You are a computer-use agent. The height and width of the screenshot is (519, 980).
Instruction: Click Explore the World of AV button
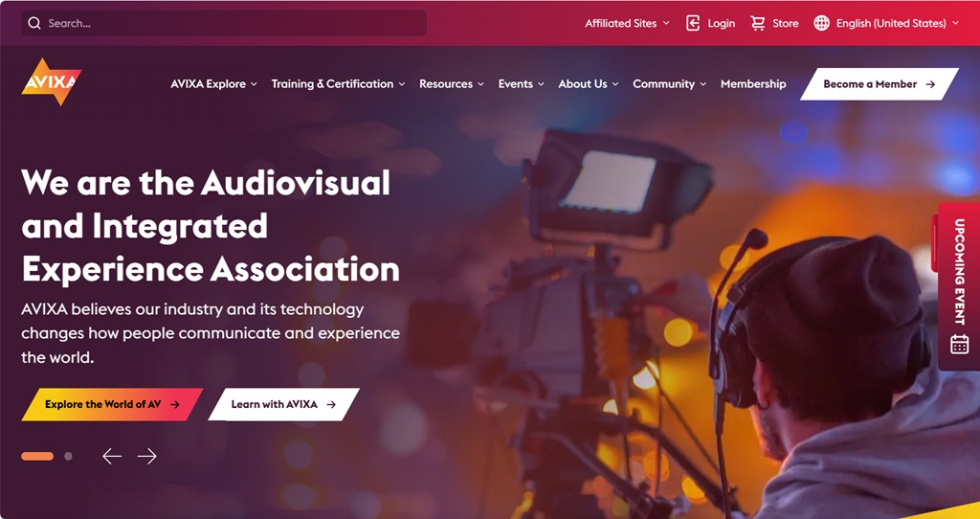(x=113, y=404)
